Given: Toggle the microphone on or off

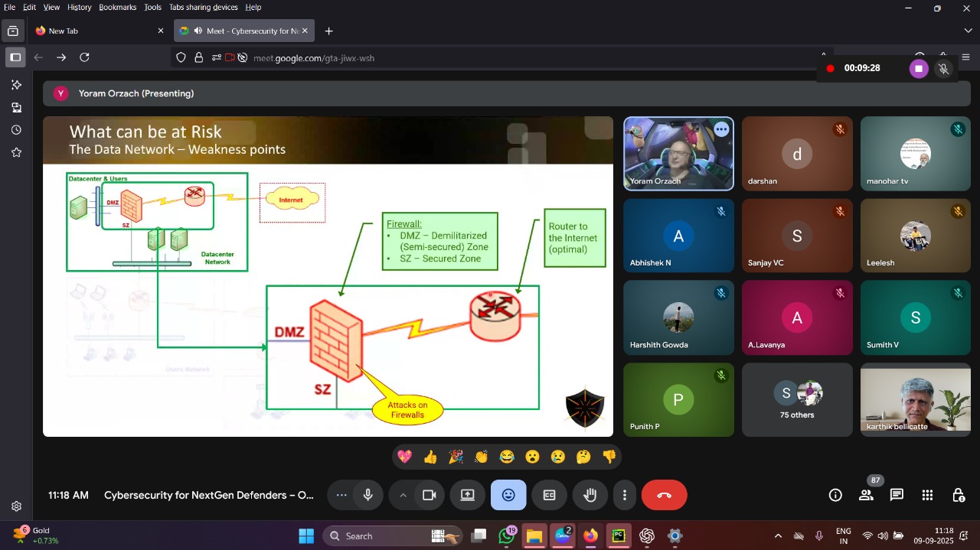Looking at the screenshot, I should click(x=368, y=495).
